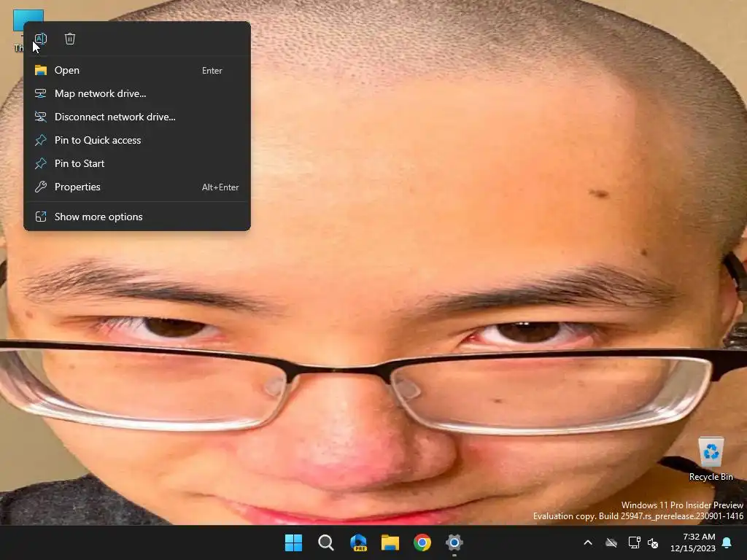Choose Pin to Quick access

[x=136, y=141]
